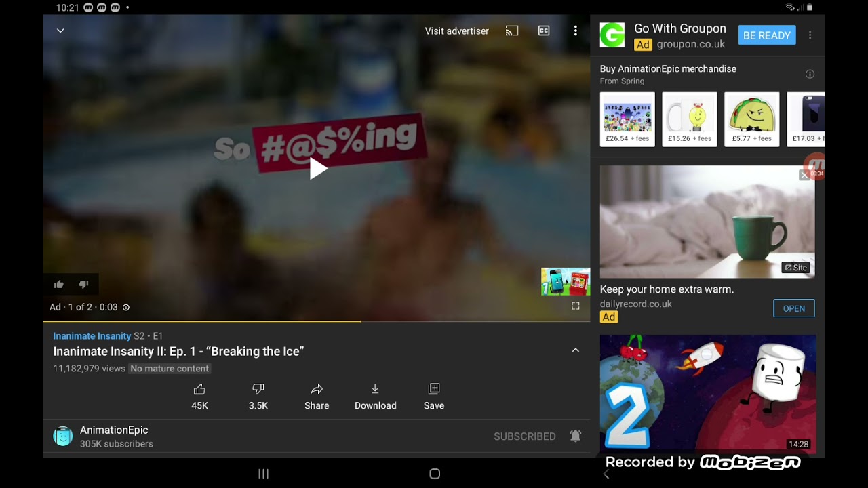
Task: Open the merchandise info icon
Action: point(810,74)
